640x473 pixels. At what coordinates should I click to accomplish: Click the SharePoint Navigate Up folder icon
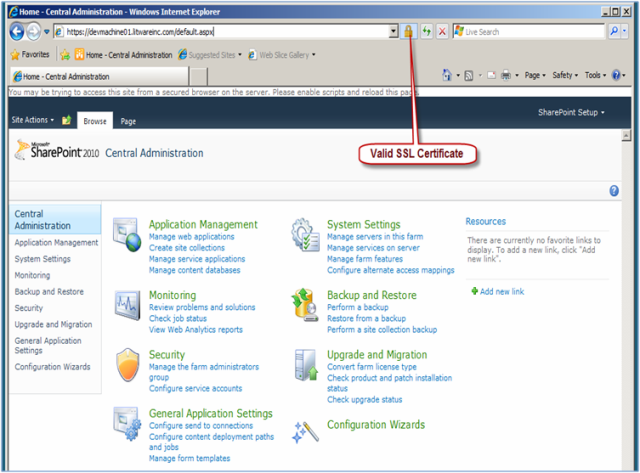pyautogui.click(x=67, y=120)
